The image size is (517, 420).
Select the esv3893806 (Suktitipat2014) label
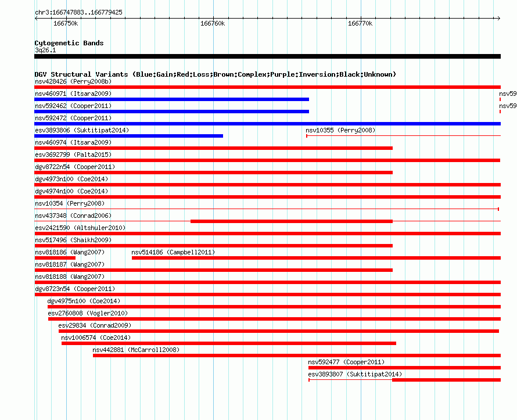(x=82, y=130)
